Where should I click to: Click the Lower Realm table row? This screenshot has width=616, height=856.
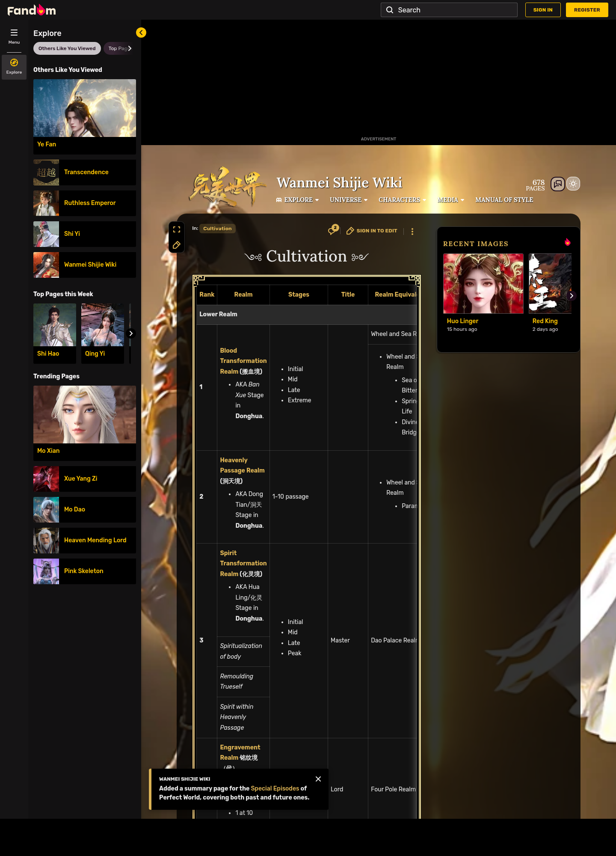pos(307,315)
